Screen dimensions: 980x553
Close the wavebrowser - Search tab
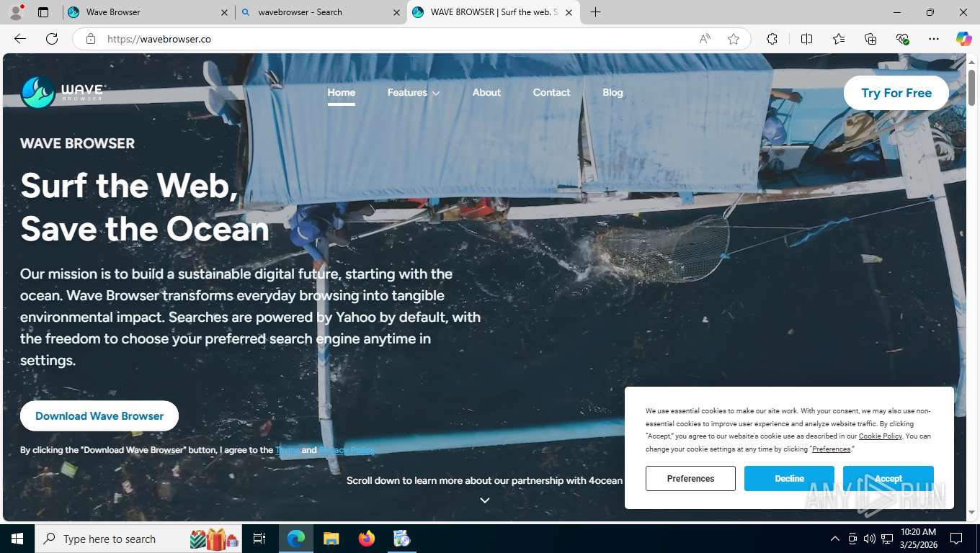click(396, 12)
